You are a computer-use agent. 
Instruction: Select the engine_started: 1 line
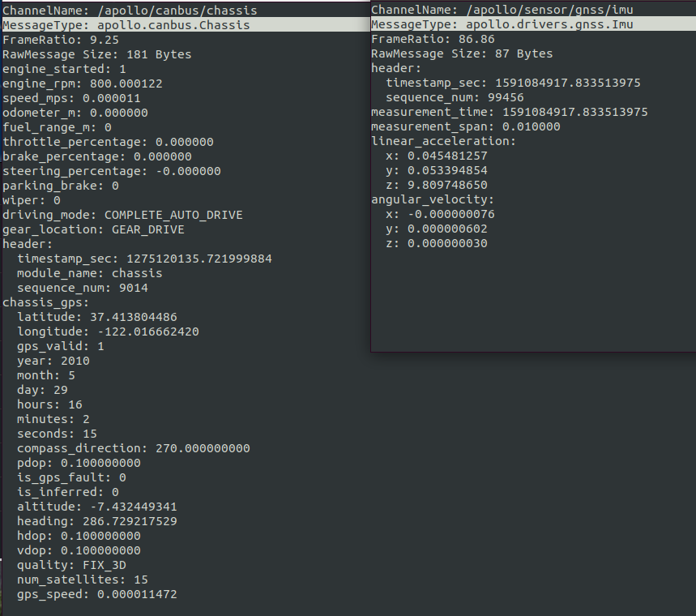64,69
